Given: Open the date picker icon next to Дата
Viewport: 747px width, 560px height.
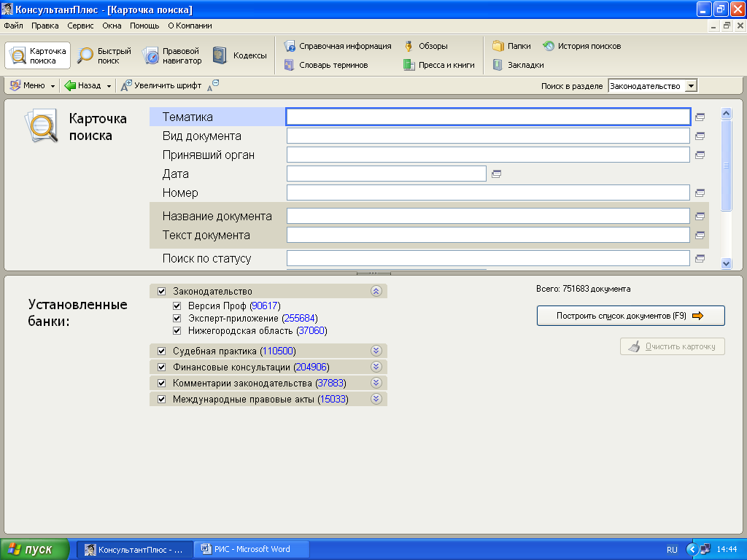Looking at the screenshot, I should (x=496, y=174).
